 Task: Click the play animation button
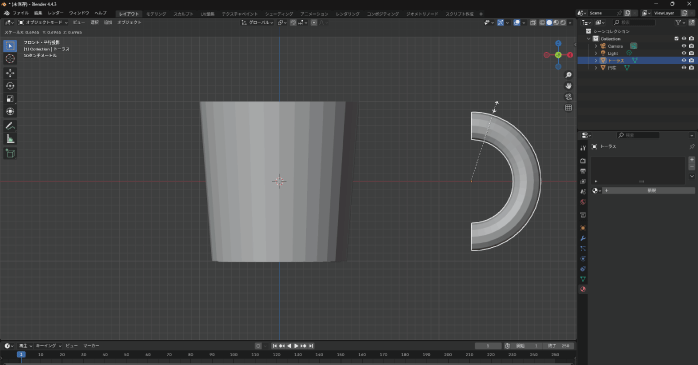pyautogui.click(x=296, y=346)
